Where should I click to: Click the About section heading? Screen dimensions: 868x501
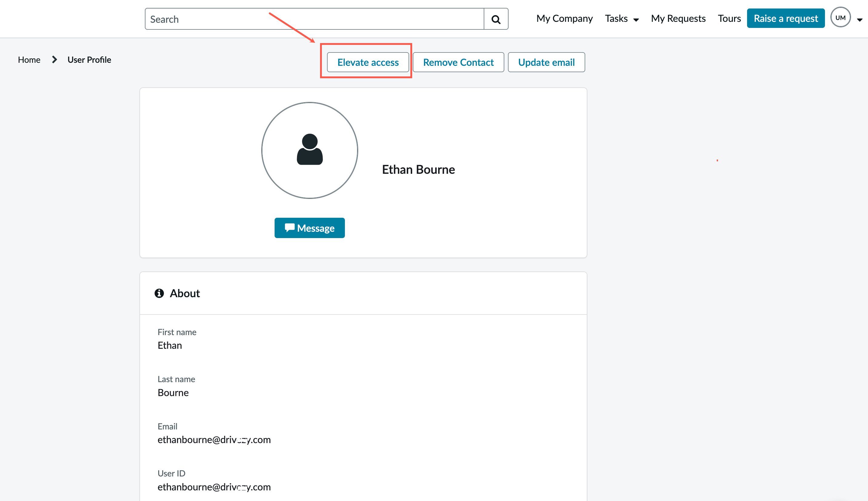tap(185, 293)
